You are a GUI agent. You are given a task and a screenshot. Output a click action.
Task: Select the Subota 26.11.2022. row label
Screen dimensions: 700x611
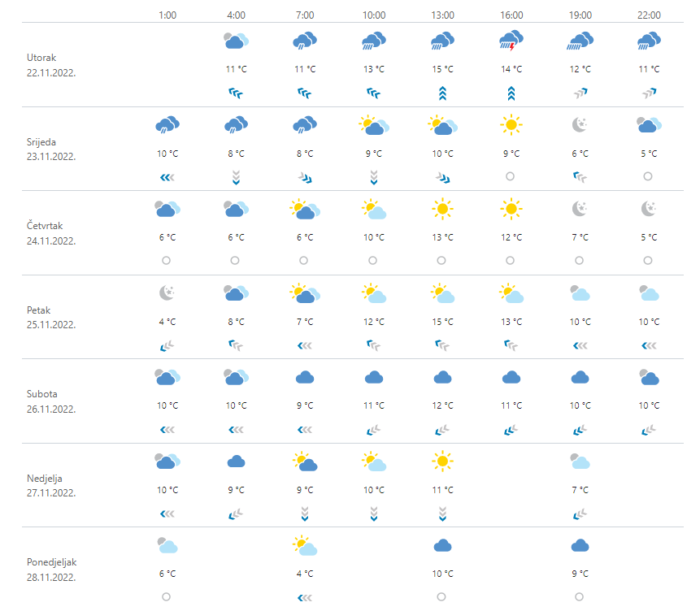(50, 401)
